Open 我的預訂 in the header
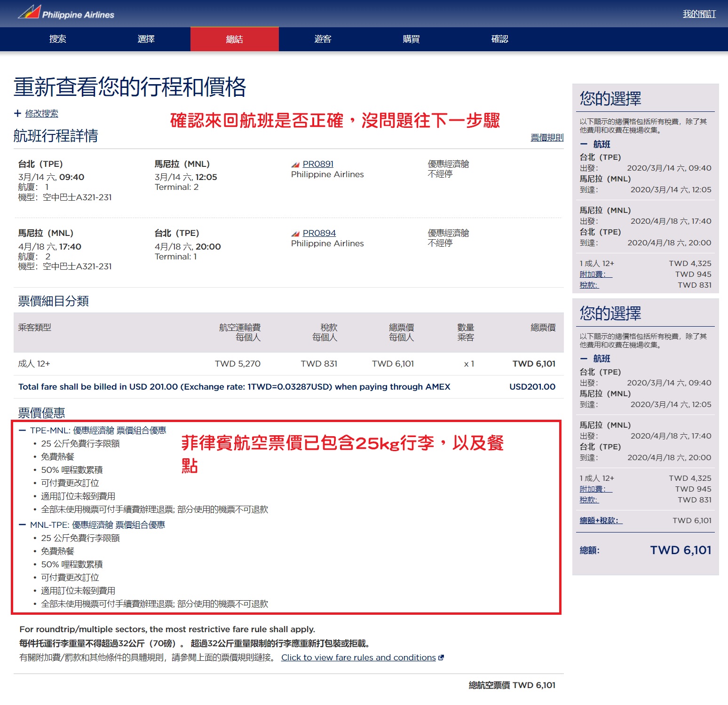Screen dimensions: 728x705 click(699, 14)
